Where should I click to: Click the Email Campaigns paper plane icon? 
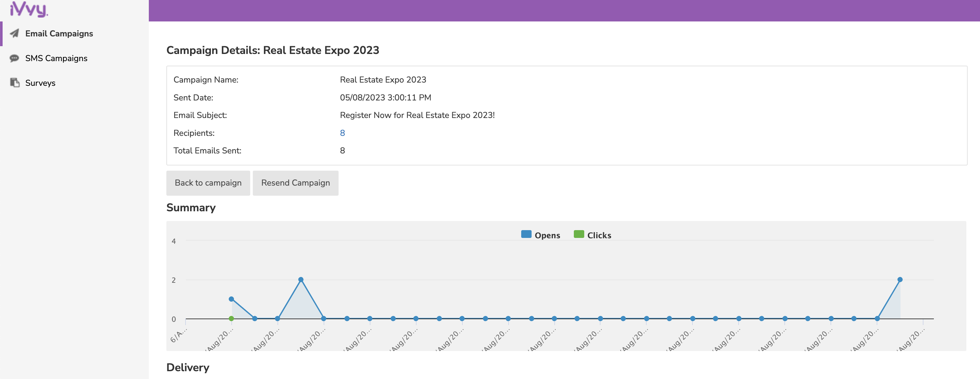click(14, 33)
